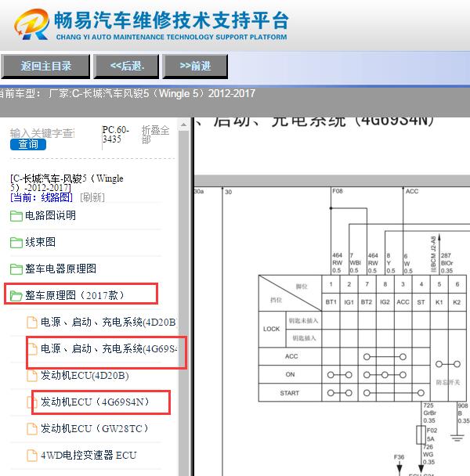Expand the 整车电器原理图 tree item
Viewport: 470px width, 476px height.
[x=61, y=269]
